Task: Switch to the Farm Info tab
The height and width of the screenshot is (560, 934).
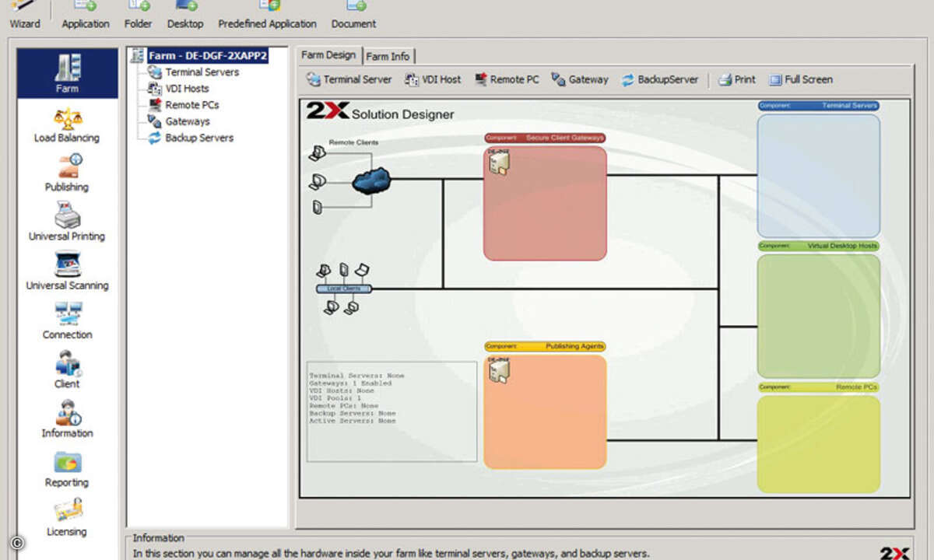Action: pyautogui.click(x=388, y=57)
